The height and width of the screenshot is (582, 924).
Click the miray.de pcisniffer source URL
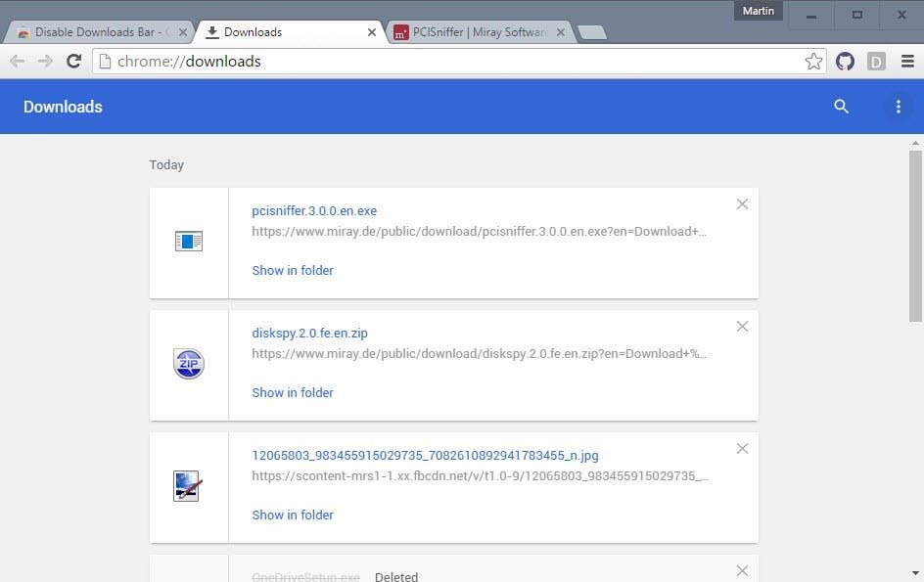click(x=479, y=232)
